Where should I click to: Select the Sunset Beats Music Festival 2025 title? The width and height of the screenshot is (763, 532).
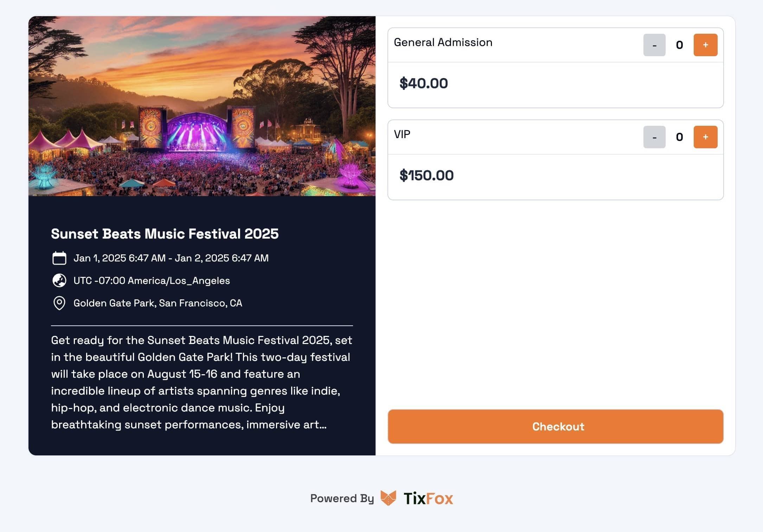click(165, 234)
